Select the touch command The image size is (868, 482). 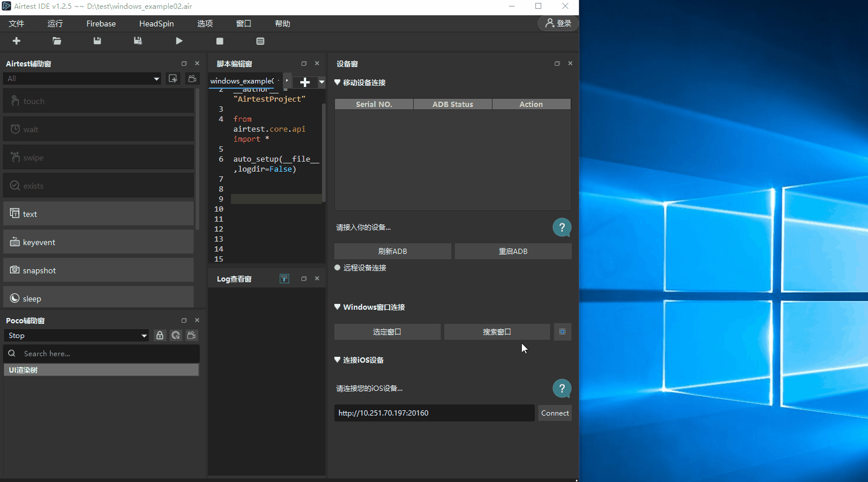pos(99,101)
